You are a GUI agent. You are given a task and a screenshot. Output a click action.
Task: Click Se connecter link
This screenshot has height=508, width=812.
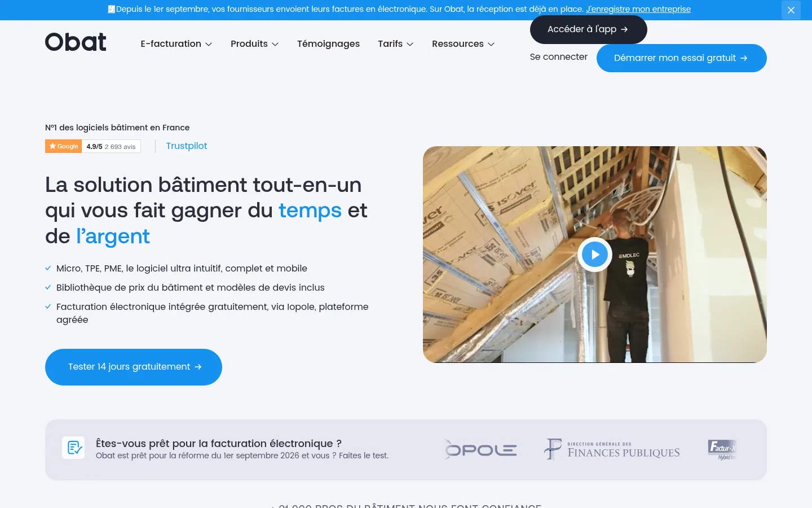[558, 57]
